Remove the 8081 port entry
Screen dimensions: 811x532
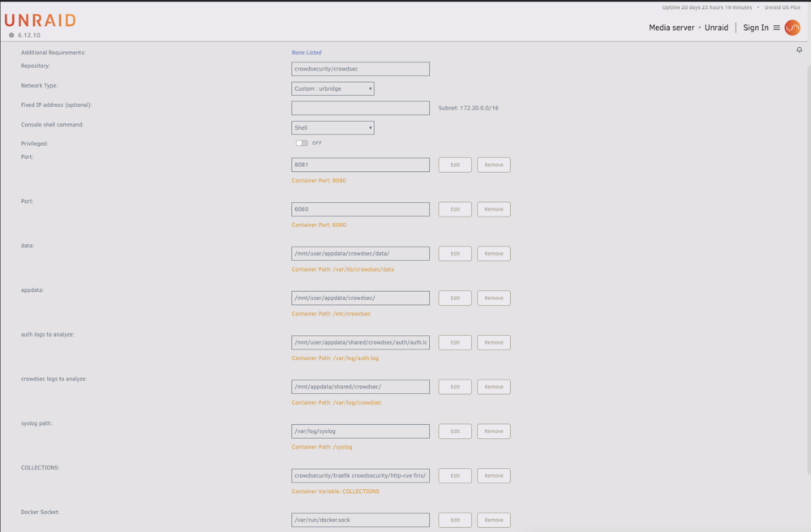point(493,165)
